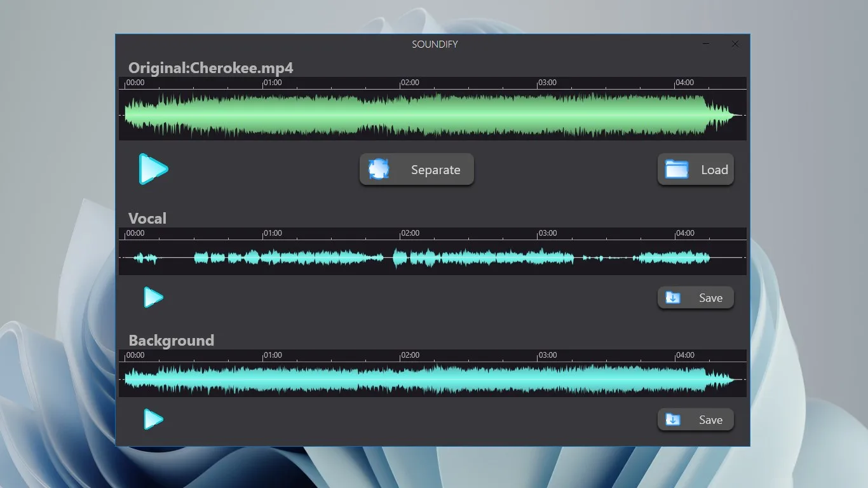
Task: Play the original Cherokee.mp4 track
Action: click(x=153, y=169)
